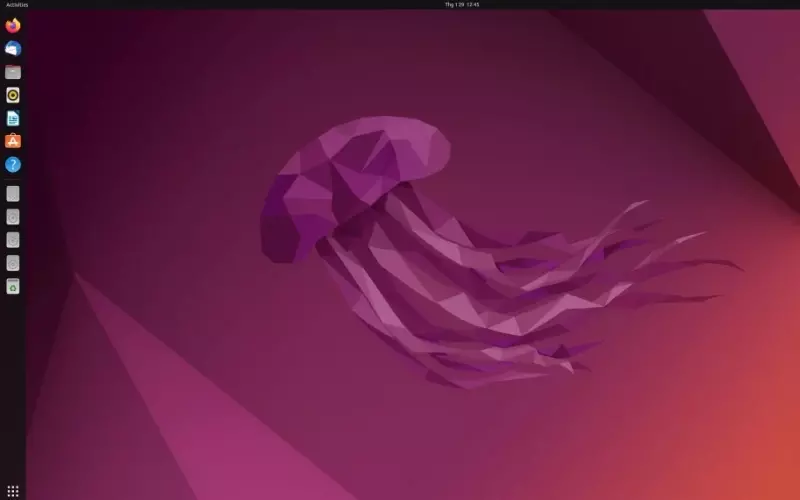Open the drive icon just below Help
The image size is (800, 500).
click(x=13, y=194)
